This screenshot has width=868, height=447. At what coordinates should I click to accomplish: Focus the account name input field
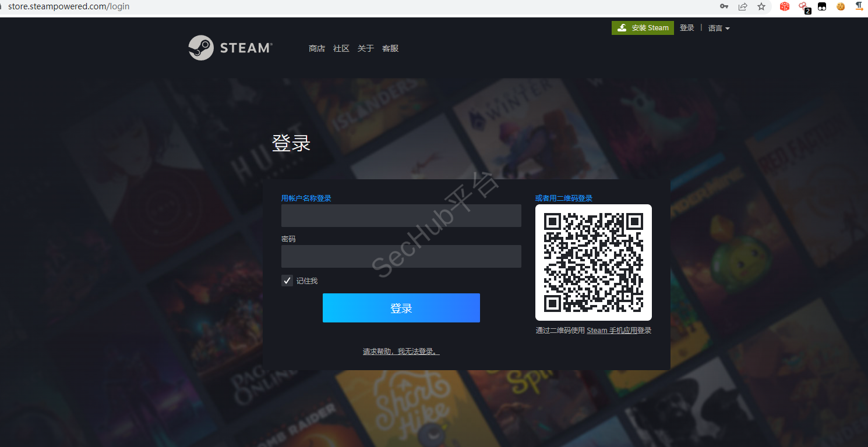tap(401, 215)
